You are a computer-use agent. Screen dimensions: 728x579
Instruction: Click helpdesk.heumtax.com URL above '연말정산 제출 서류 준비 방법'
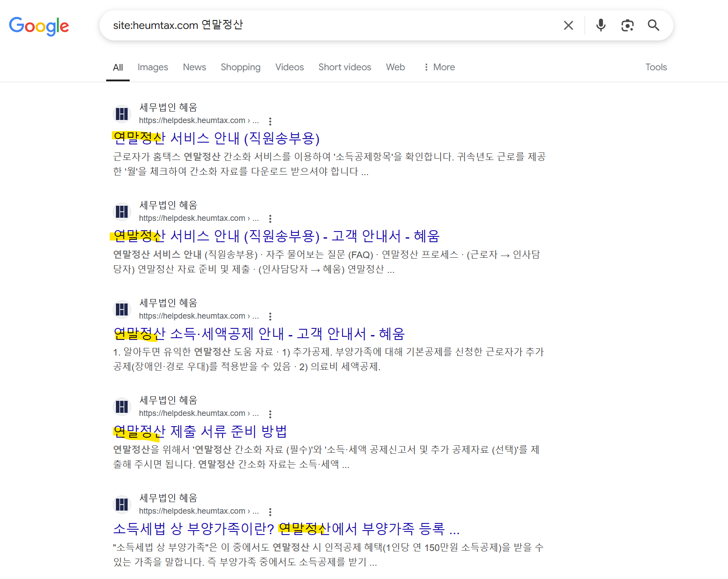click(199, 413)
